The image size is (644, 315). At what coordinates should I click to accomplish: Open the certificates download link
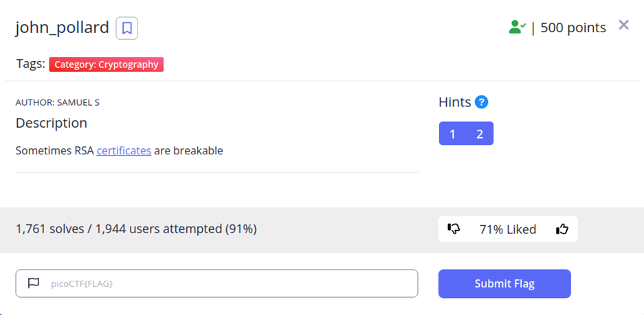[x=124, y=150]
